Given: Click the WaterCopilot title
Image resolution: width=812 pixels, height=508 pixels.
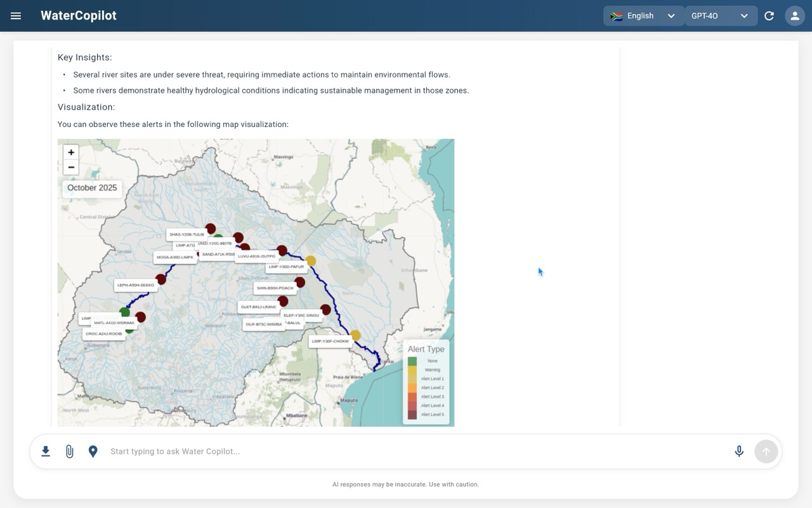Looking at the screenshot, I should click(x=79, y=16).
